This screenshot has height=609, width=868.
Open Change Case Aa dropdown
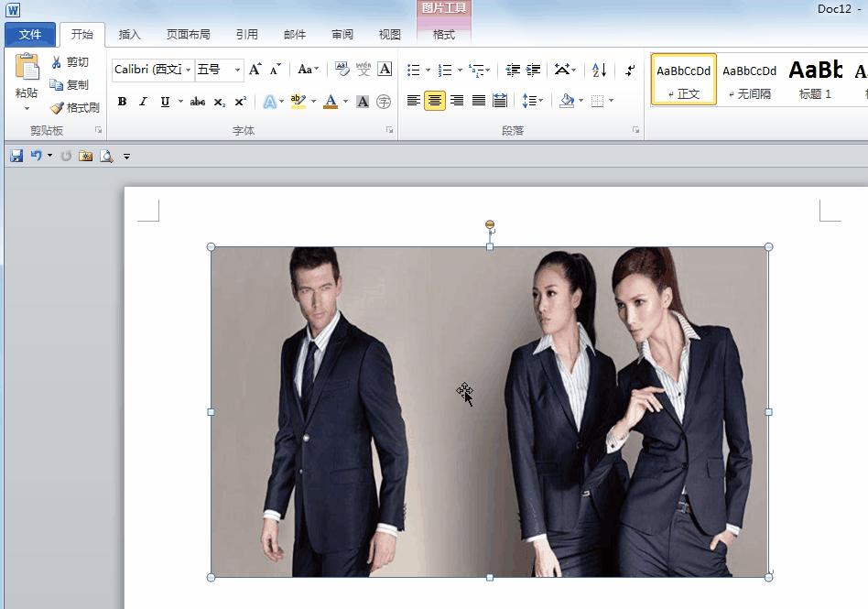309,70
